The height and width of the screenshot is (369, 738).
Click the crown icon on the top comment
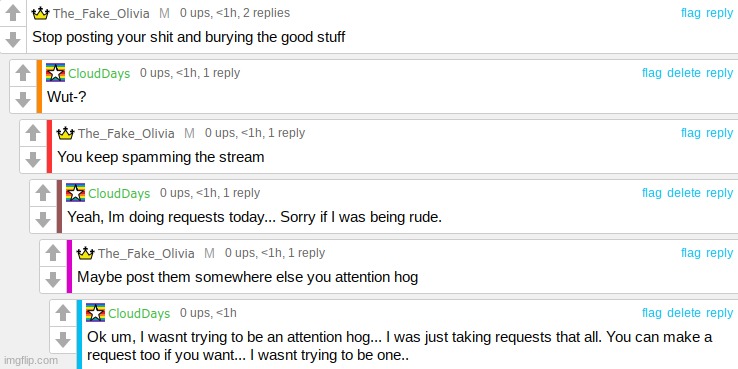click(40, 13)
